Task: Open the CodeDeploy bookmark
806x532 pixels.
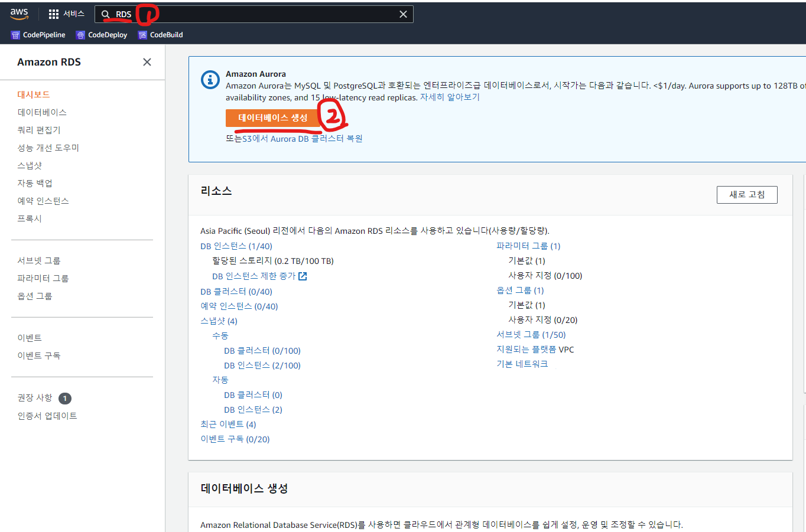Action: tap(102, 35)
